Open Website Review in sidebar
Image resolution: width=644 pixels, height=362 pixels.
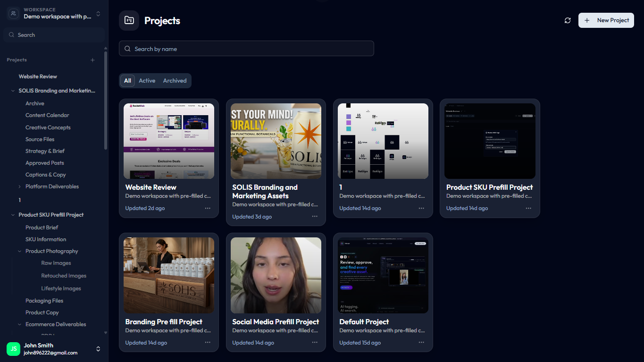click(38, 76)
